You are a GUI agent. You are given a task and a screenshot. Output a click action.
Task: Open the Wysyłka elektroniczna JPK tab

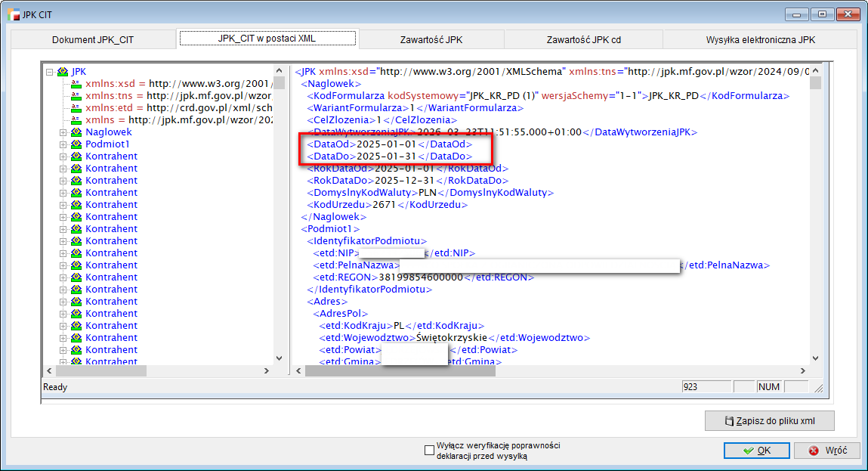(760, 39)
